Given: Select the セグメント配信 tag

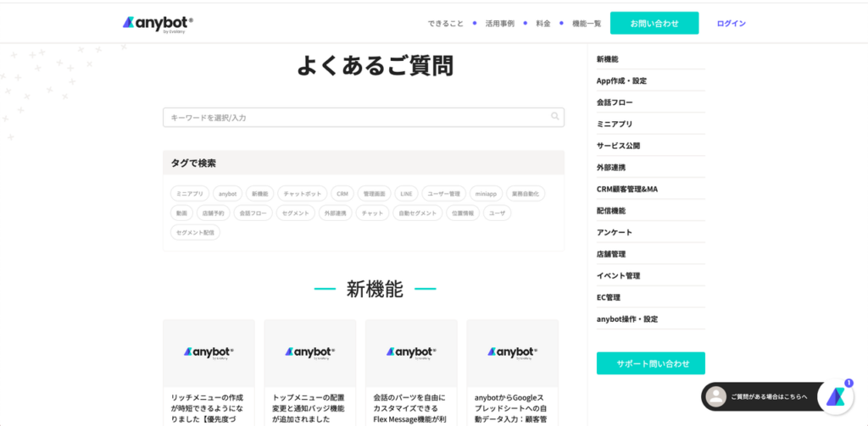Looking at the screenshot, I should 195,232.
